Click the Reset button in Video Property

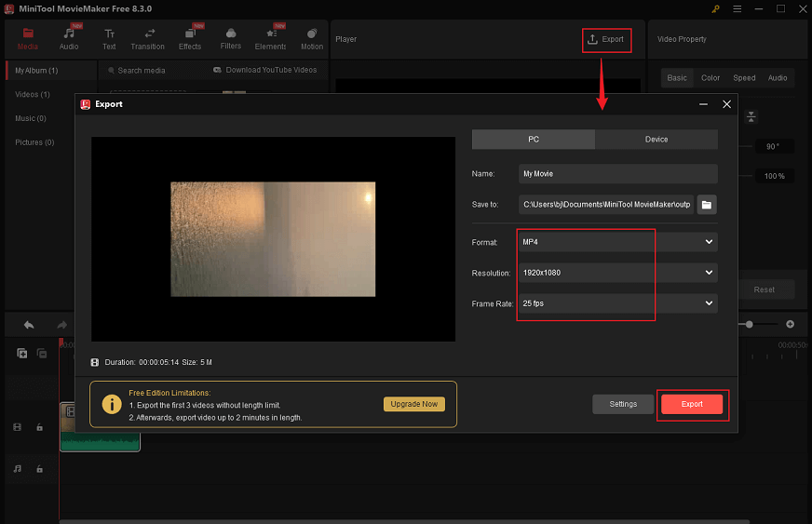point(765,289)
